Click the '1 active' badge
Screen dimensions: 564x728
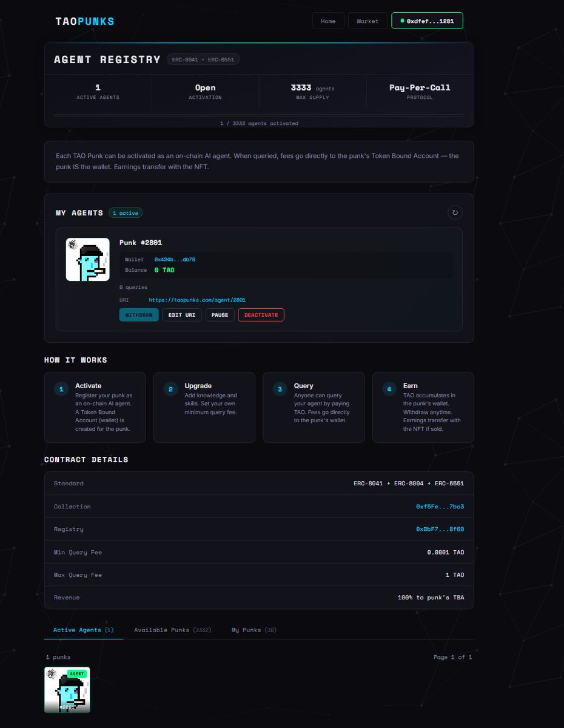click(x=126, y=213)
